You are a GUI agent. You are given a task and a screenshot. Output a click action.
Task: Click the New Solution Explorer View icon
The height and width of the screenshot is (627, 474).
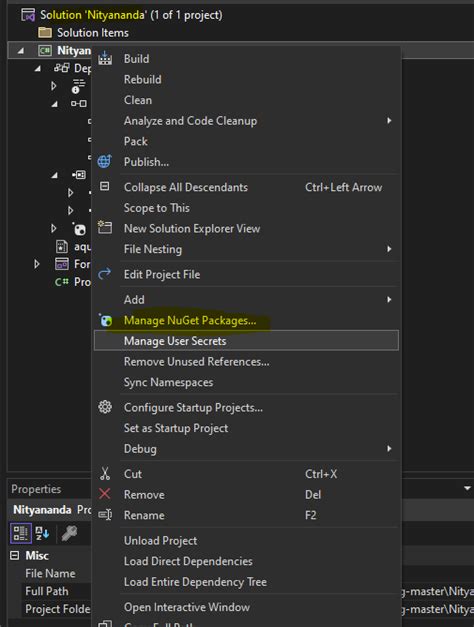(105, 228)
